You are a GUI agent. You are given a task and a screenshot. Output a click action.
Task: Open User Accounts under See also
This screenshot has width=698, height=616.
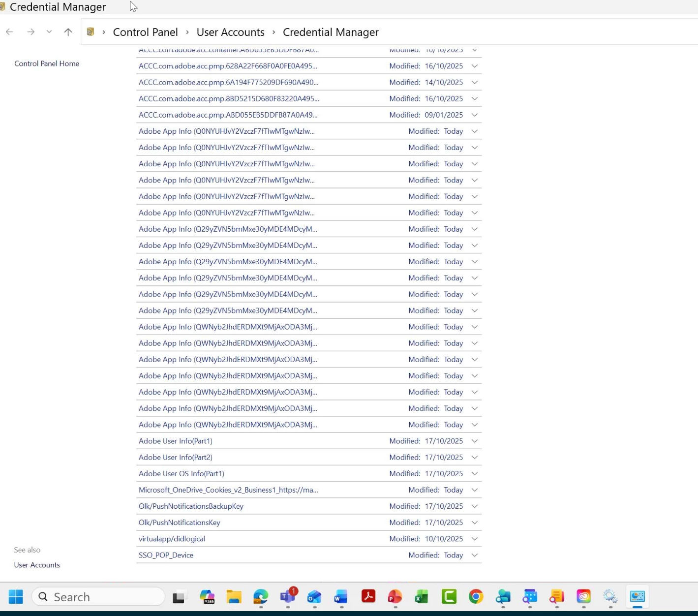click(x=37, y=565)
